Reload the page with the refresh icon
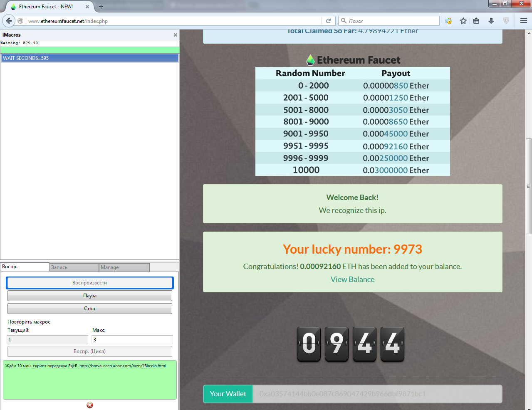The height and width of the screenshot is (410, 532). [328, 21]
